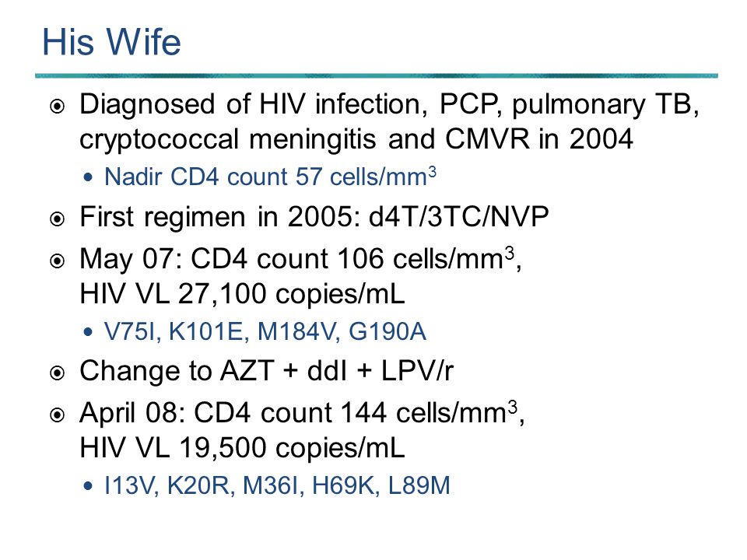The image size is (747, 560).
Task: Click 'HIV VL 27,100 copies/mL' text
Action: click(242, 294)
